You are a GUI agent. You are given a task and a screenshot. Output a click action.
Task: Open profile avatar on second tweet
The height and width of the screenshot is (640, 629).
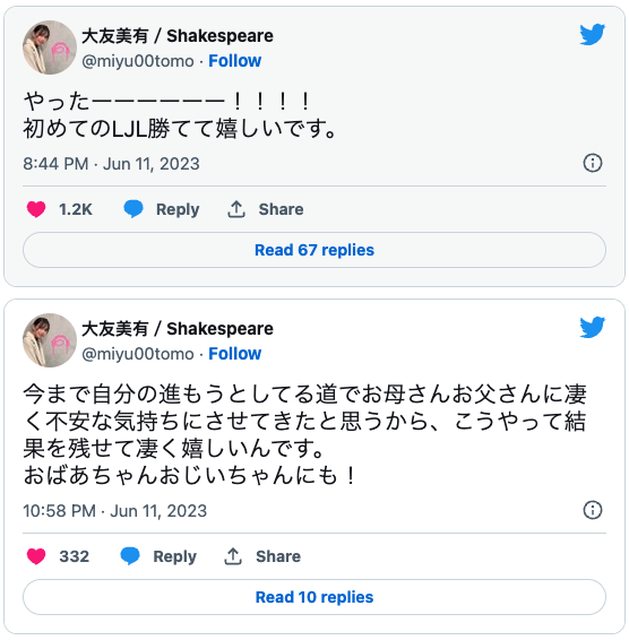49,340
